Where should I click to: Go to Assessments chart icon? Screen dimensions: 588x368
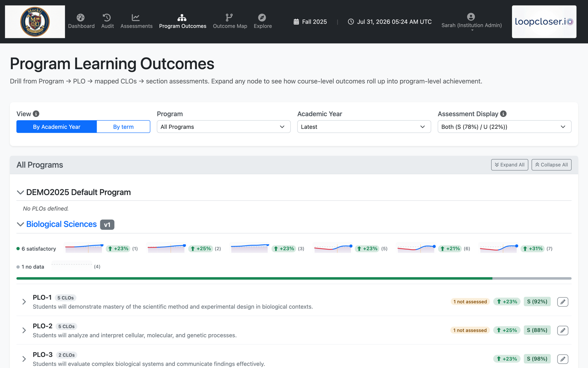tap(136, 17)
